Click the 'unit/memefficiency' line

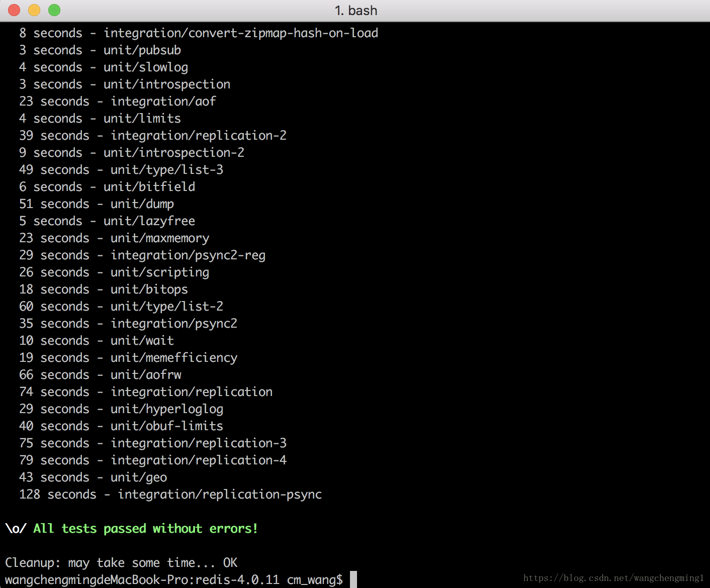[128, 358]
